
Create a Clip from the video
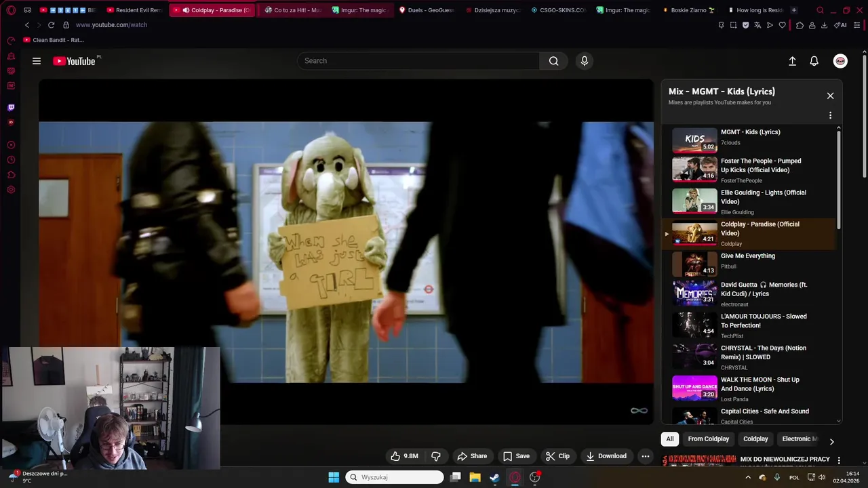coord(557,456)
